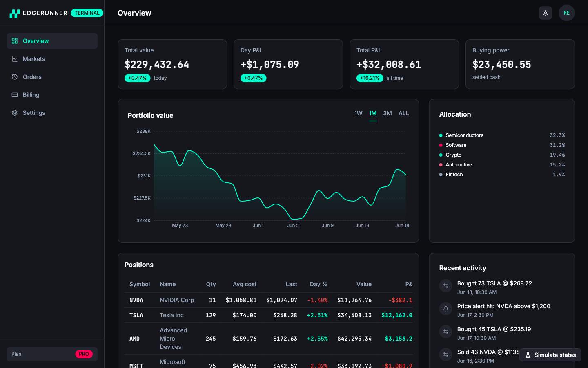The height and width of the screenshot is (368, 588).
Task: Click the trade icon beside Bought 45 TSLA
Action: (x=446, y=332)
